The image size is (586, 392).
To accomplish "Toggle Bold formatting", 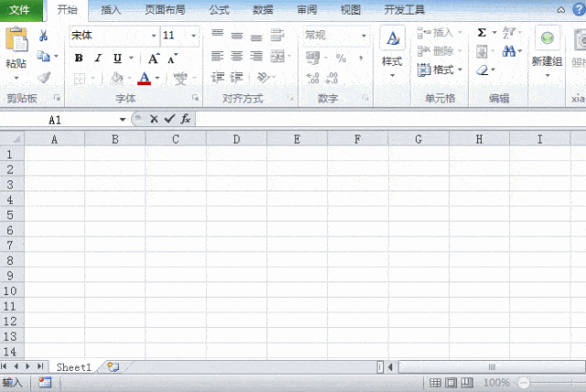I will [79, 59].
